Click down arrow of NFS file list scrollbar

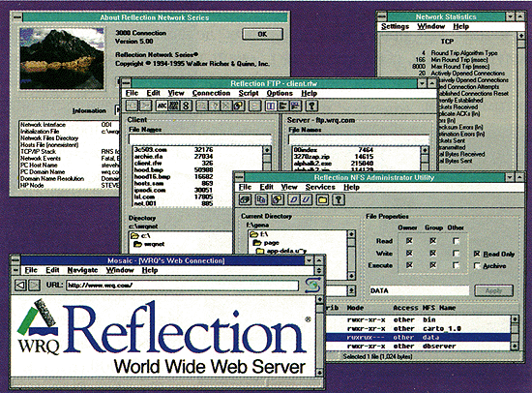pyautogui.click(x=515, y=347)
